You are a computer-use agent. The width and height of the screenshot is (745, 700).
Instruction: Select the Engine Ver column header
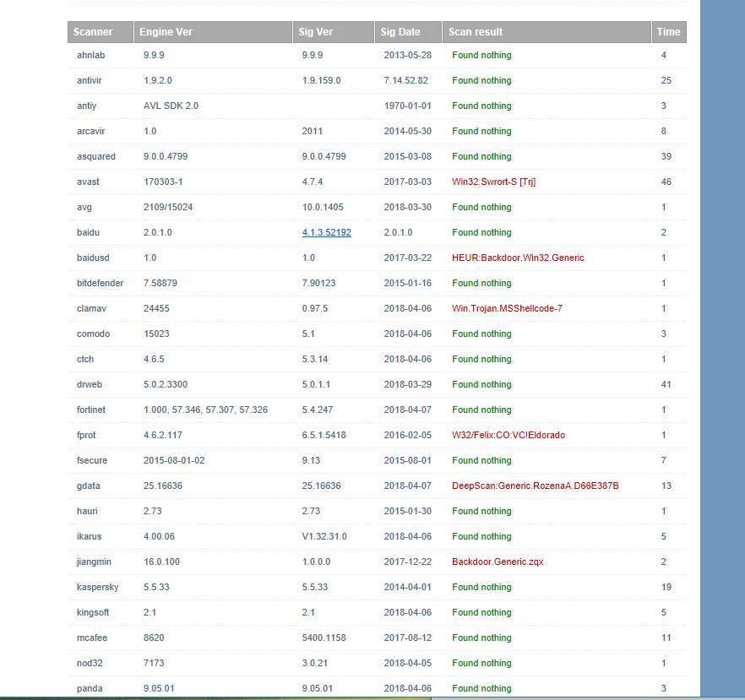213,32
